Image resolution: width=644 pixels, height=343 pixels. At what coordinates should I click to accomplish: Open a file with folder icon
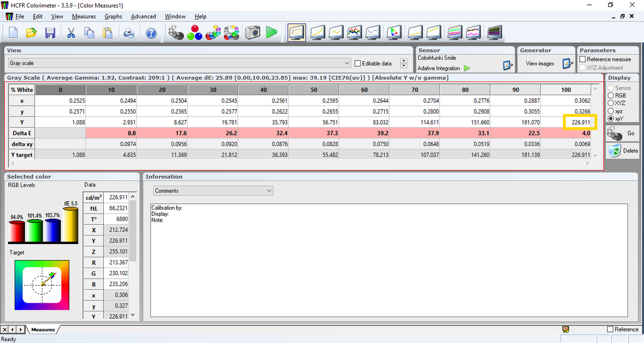32,33
